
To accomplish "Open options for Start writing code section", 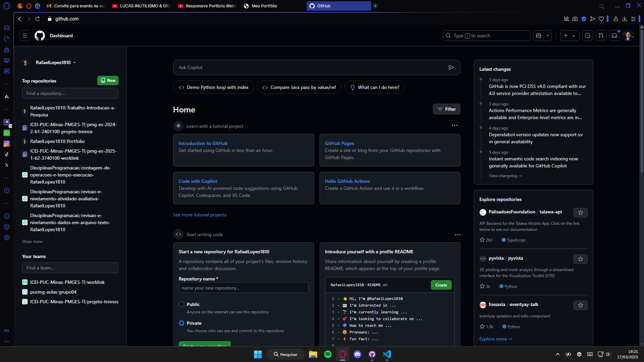I will (x=457, y=235).
